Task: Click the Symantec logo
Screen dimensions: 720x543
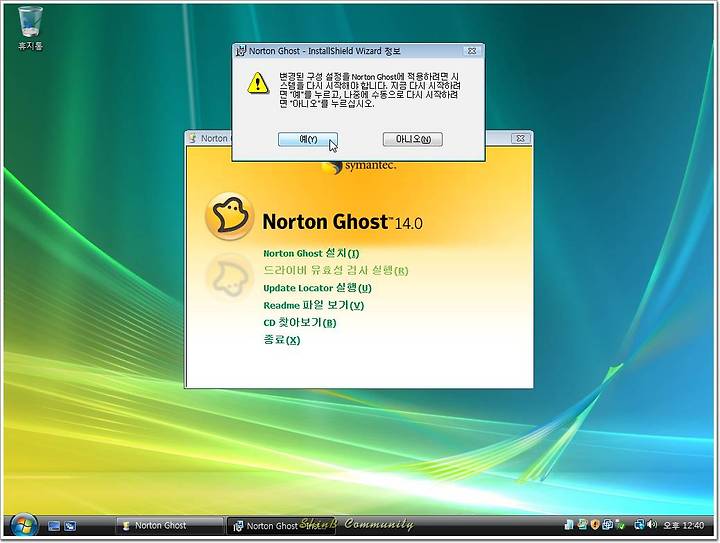Action: (359, 166)
